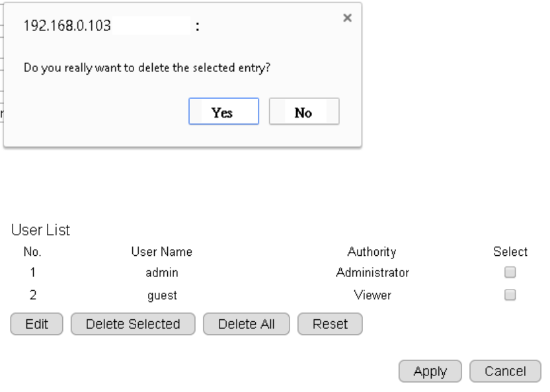Click the Select column header
The width and height of the screenshot is (550, 392).
pos(510,252)
